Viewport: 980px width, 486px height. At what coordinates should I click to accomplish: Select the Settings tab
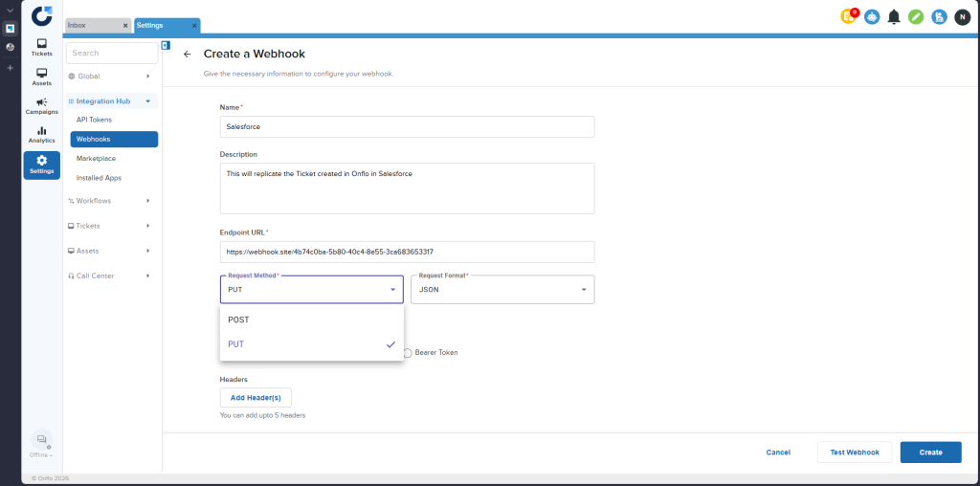click(167, 26)
